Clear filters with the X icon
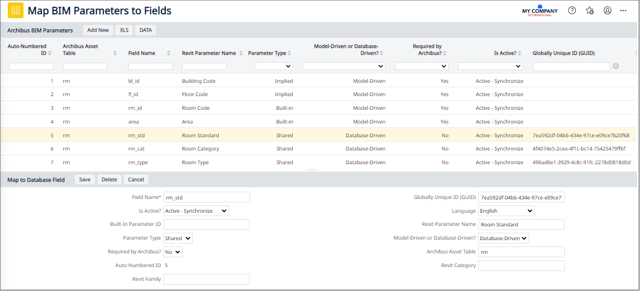 coord(616,66)
